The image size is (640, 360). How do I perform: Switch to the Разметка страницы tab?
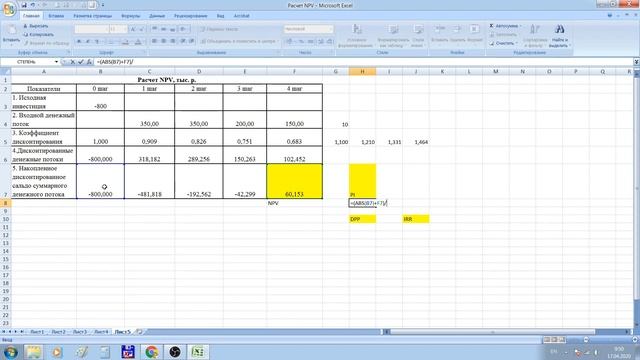point(93,16)
